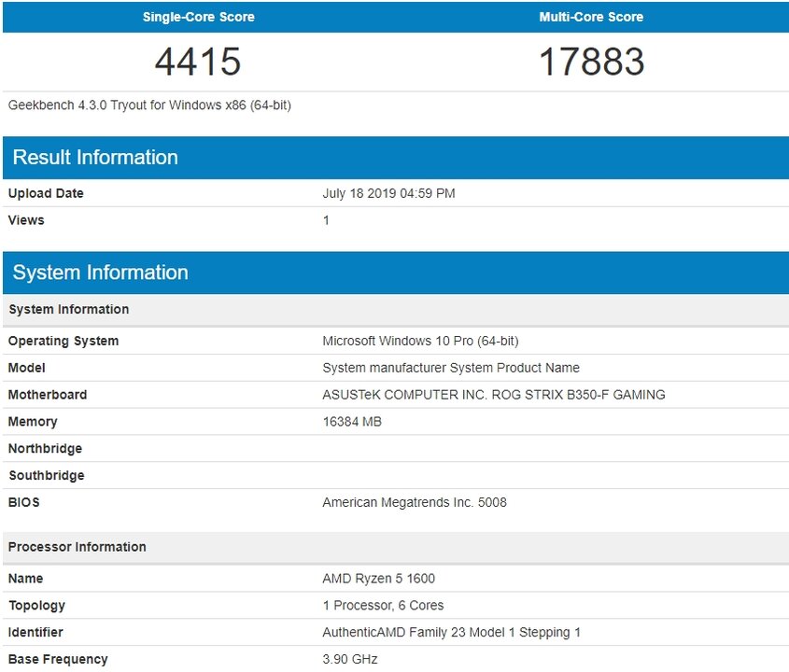The height and width of the screenshot is (672, 789).
Task: Click the Upload Date label
Action: 46,193
